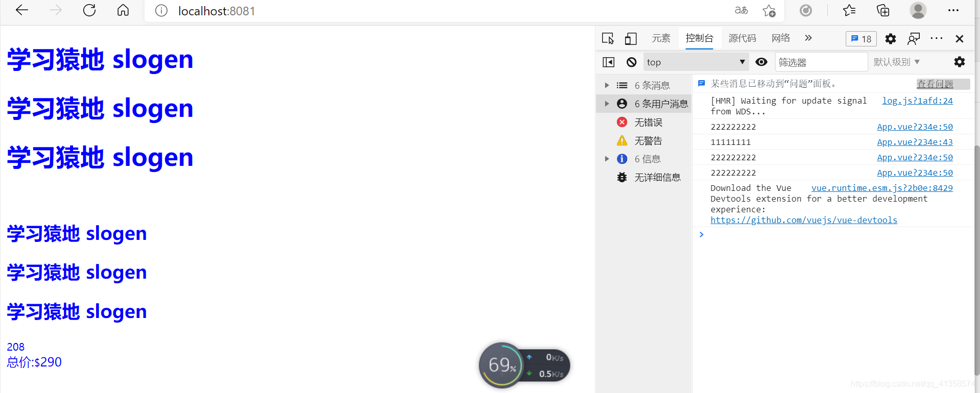The image size is (980, 393).
Task: Open the user profile avatar
Action: [x=918, y=10]
